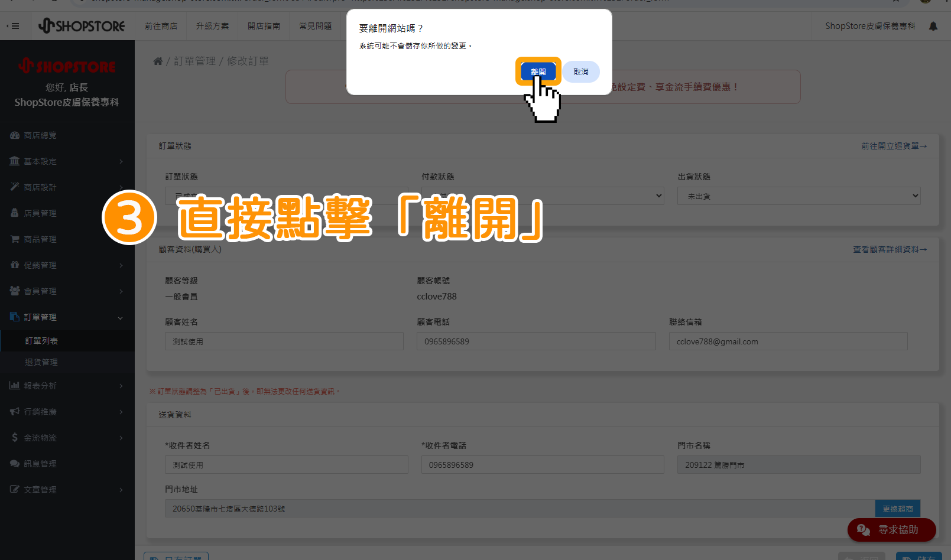Open the 前往開立退貨單 link
The height and width of the screenshot is (560, 951).
894,146
